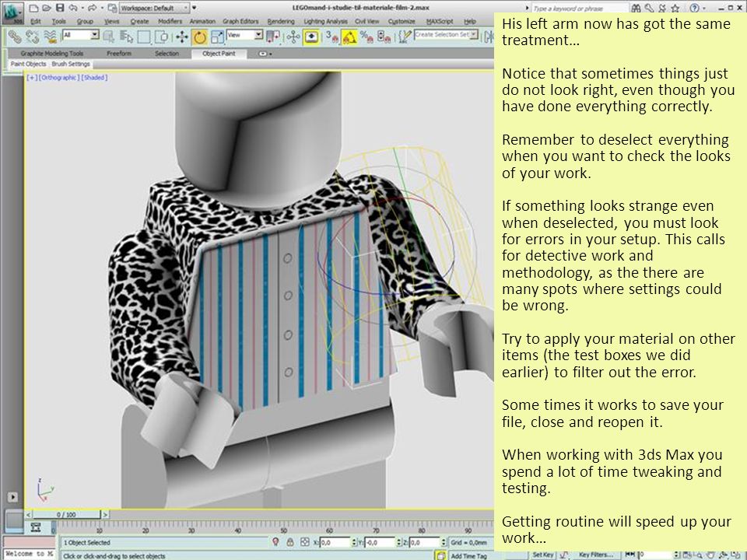Open the Create Selection Set dropdown
747x560 pixels.
click(446, 34)
